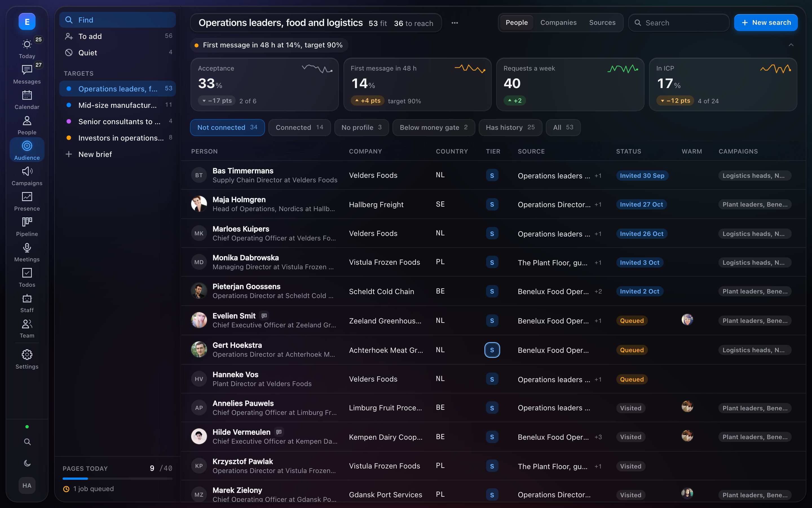Open the Staff section
The width and height of the screenshot is (812, 508).
(x=27, y=303)
